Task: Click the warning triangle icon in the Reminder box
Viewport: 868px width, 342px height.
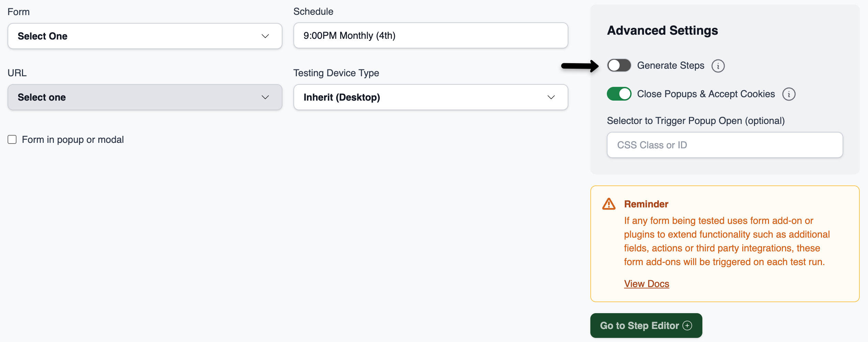Action: tap(609, 204)
